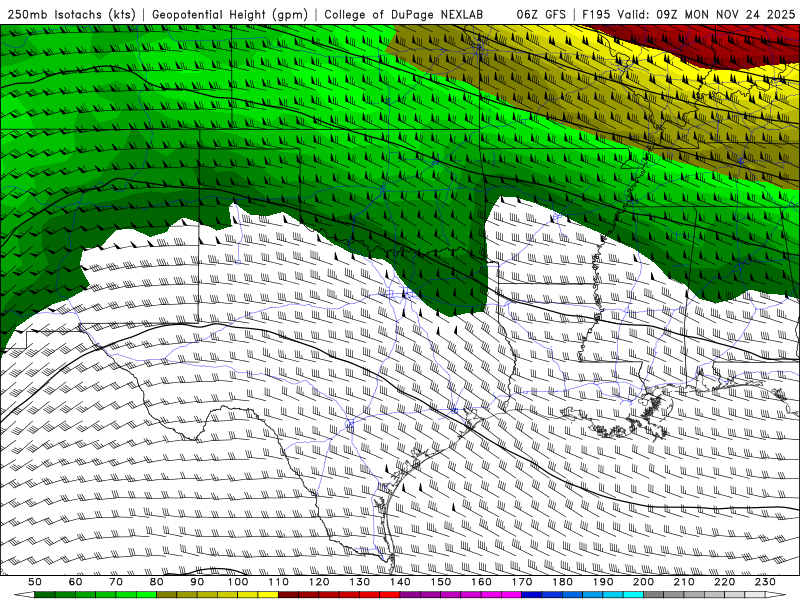Click the '170' legend value
800x600 pixels.
coord(522,582)
